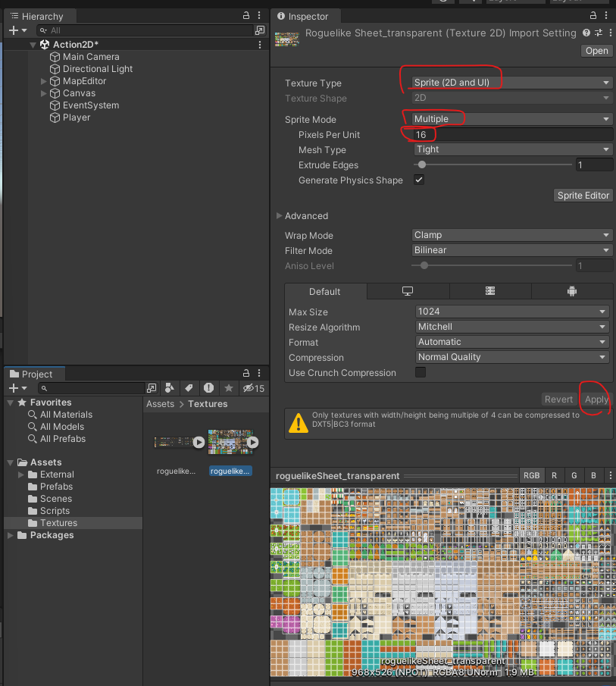Screen dimensions: 616x686
Task: Open the Resize Algorithm dropdown
Action: pyautogui.click(x=512, y=327)
